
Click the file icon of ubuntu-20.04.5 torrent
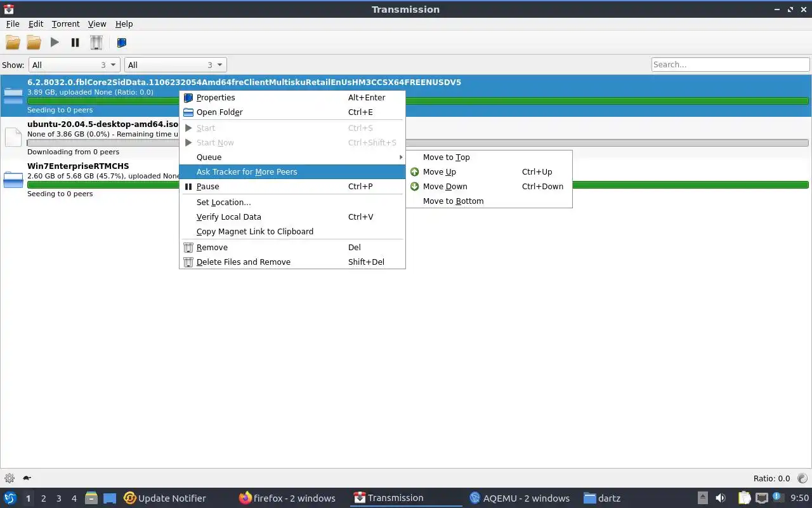(13, 137)
